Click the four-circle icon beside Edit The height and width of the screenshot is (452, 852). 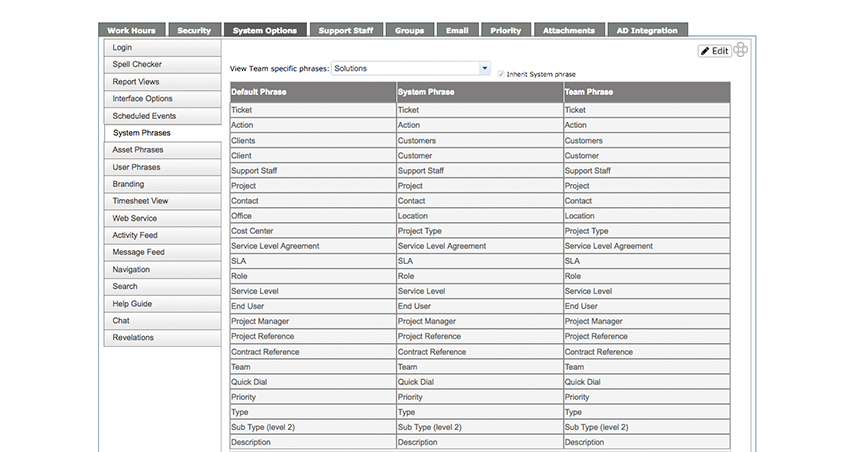[x=741, y=51]
